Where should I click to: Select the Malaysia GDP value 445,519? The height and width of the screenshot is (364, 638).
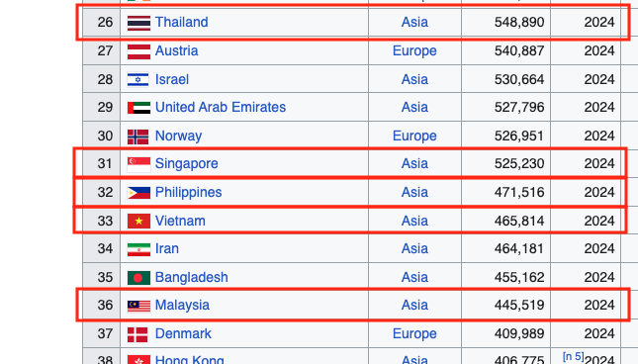tap(519, 305)
